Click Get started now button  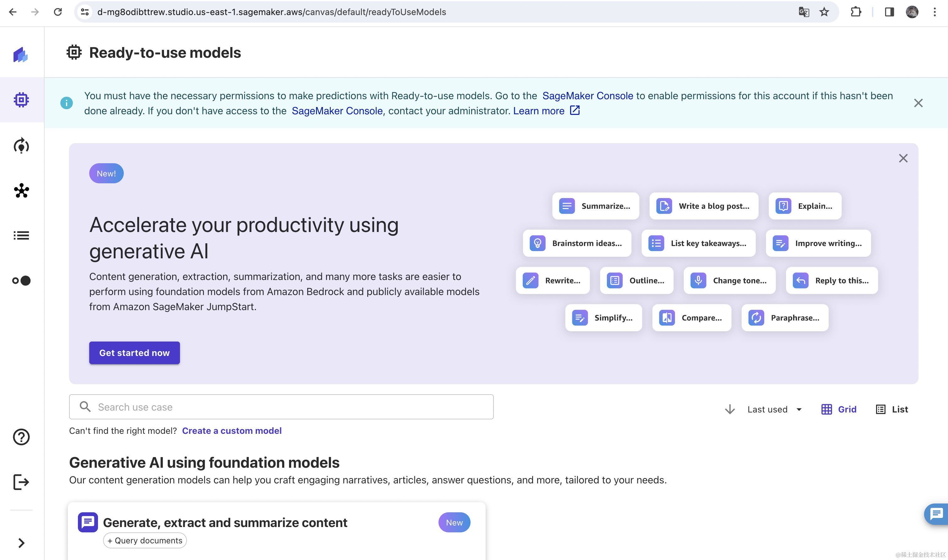[134, 353]
